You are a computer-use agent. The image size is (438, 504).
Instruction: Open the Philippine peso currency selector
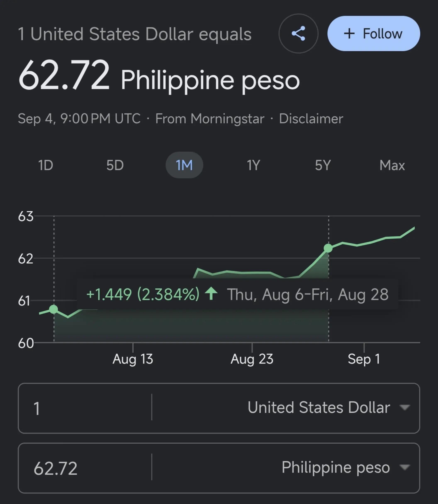(286, 468)
